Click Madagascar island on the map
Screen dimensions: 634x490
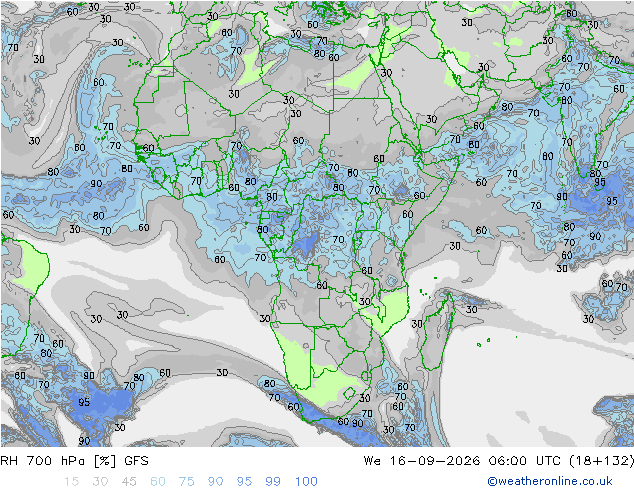point(437,332)
